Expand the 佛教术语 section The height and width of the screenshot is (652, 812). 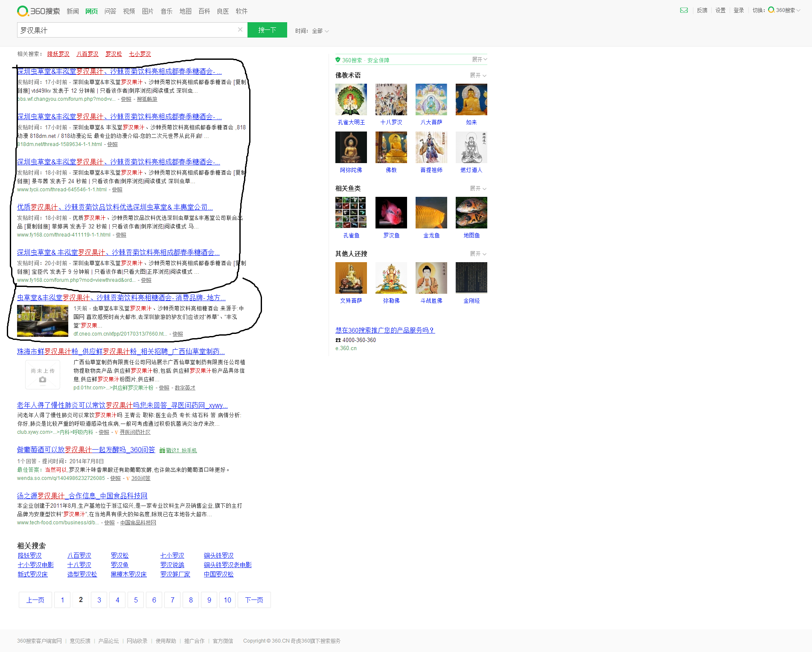pyautogui.click(x=478, y=75)
